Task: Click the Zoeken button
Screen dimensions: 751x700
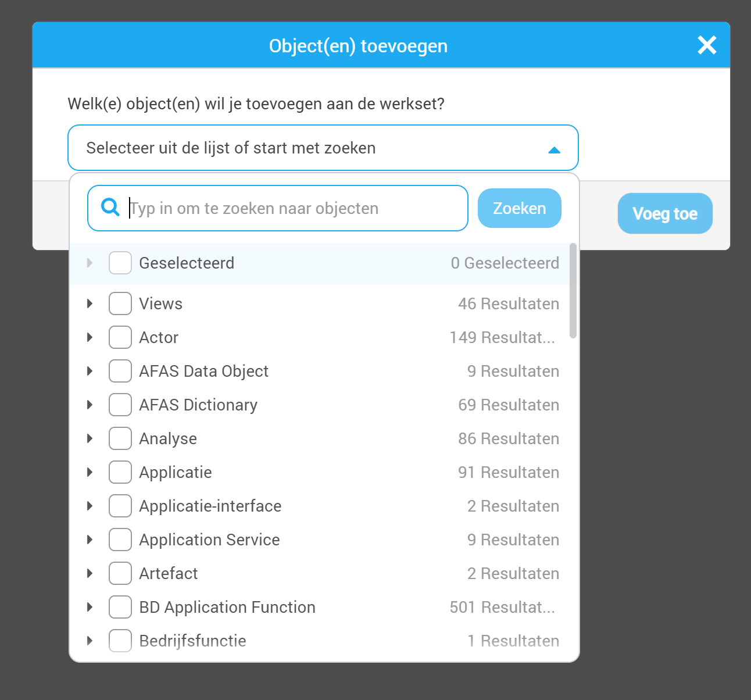Action: tap(520, 208)
